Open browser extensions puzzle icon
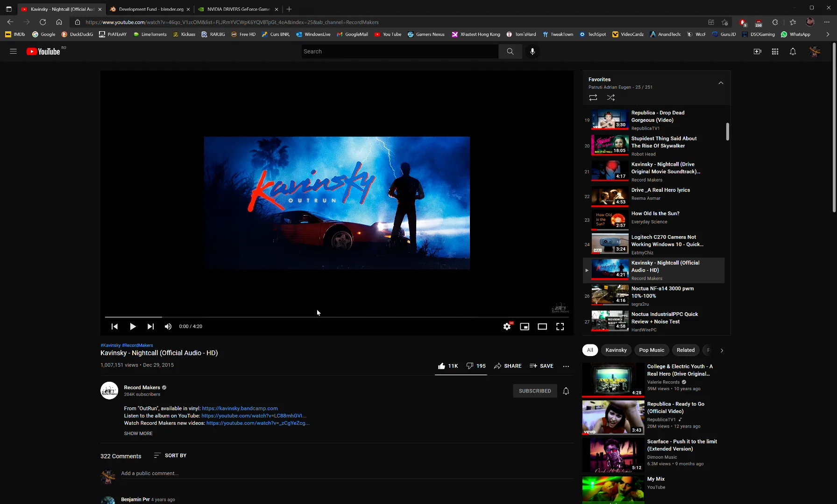837x504 pixels. click(775, 22)
